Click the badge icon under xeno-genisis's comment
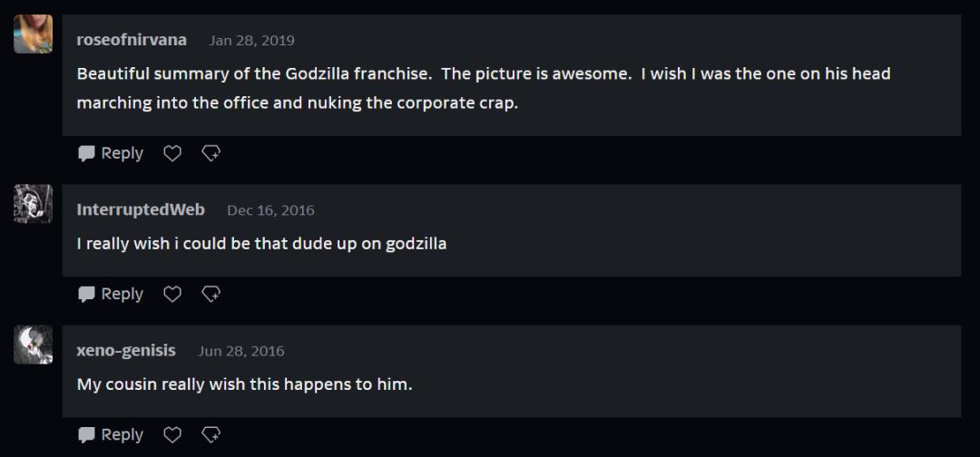Viewport: 980px width, 457px height. [211, 435]
